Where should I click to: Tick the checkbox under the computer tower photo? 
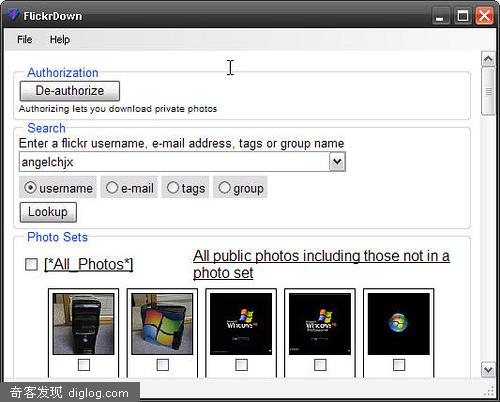pos(84,365)
